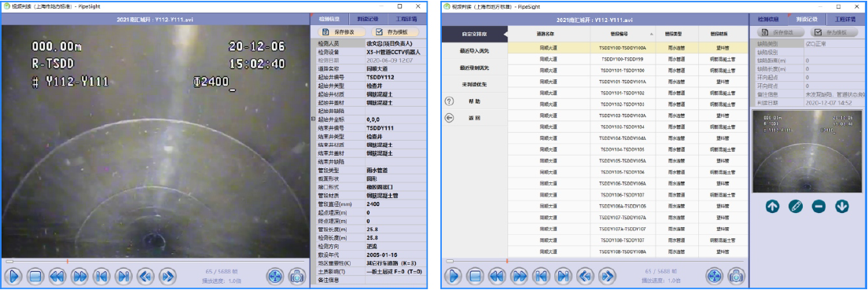The image size is (868, 290).
Task: Remove the record with the minus icon
Action: pyautogui.click(x=818, y=207)
